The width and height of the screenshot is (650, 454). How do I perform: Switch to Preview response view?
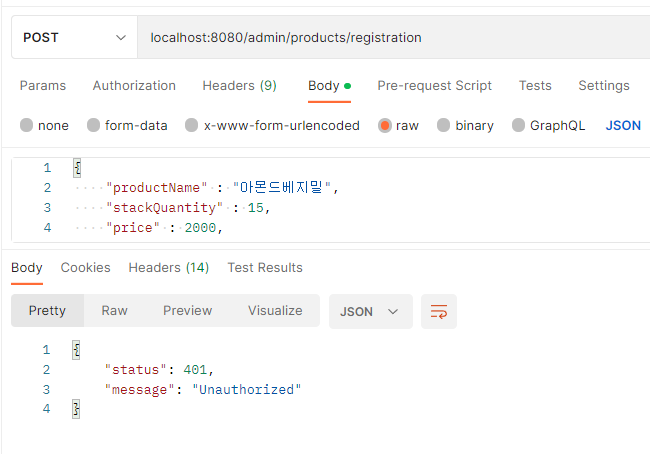click(187, 311)
